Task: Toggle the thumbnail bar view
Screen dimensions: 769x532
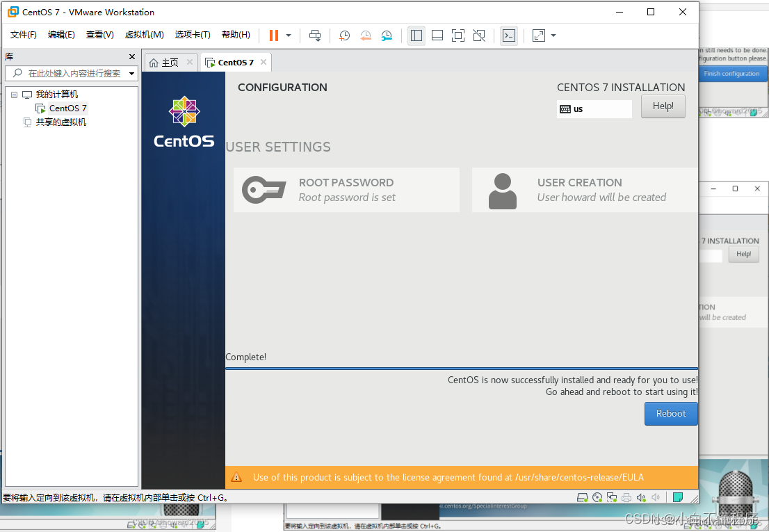Action: pyautogui.click(x=437, y=35)
